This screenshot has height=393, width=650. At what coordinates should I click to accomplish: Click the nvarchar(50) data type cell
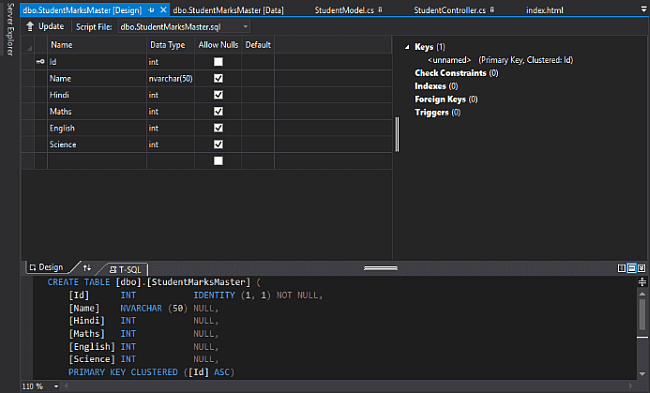170,78
